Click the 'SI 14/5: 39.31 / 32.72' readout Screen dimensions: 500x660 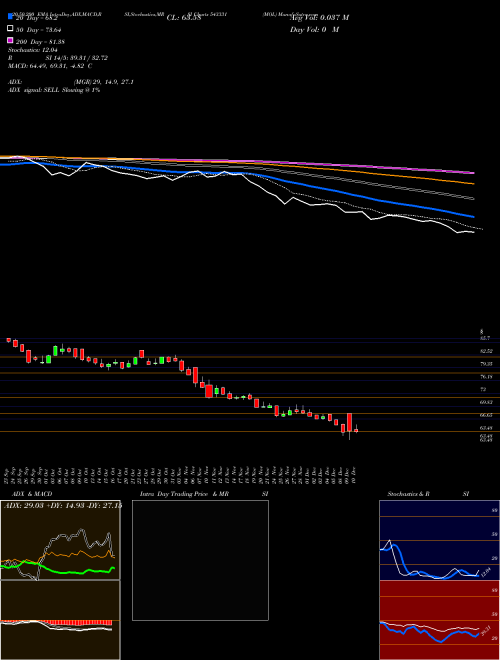(77, 58)
